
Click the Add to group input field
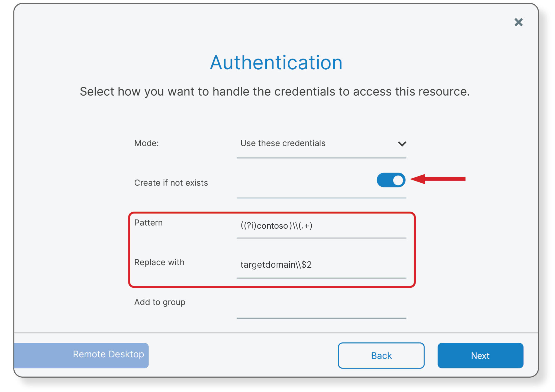pos(321,306)
